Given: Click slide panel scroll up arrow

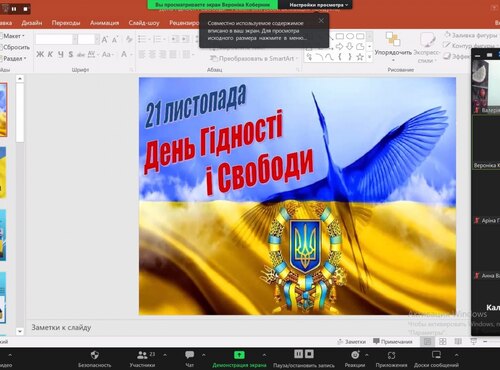Looking at the screenshot, I should (20, 79).
